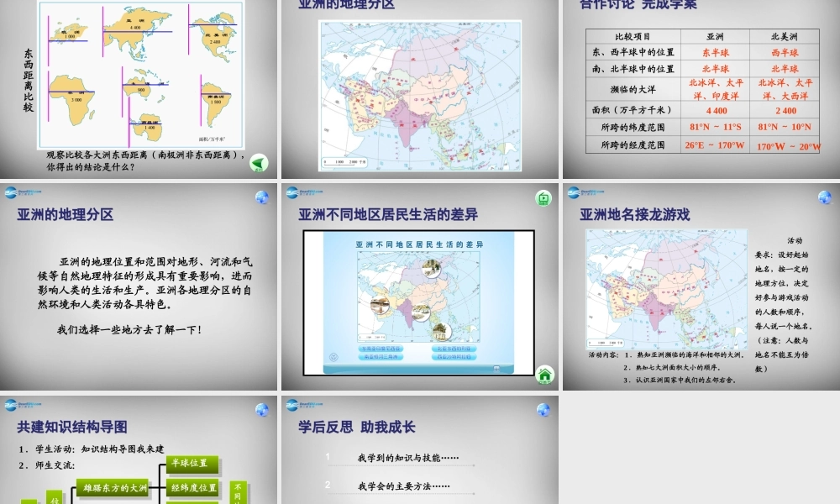Click globe icon on 共建知识结构导图 slide
The image size is (840, 504).
262,410
